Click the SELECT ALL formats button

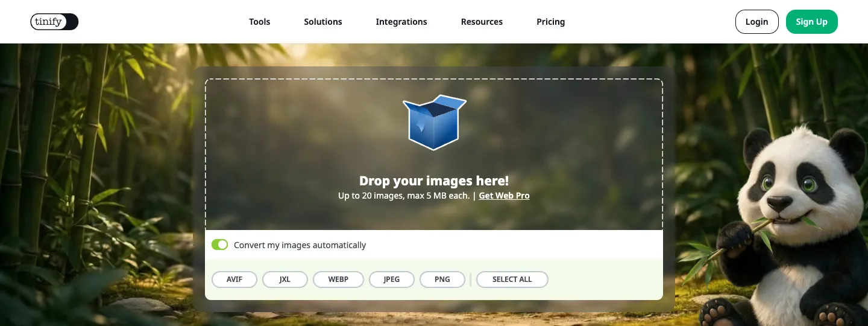[x=512, y=280]
